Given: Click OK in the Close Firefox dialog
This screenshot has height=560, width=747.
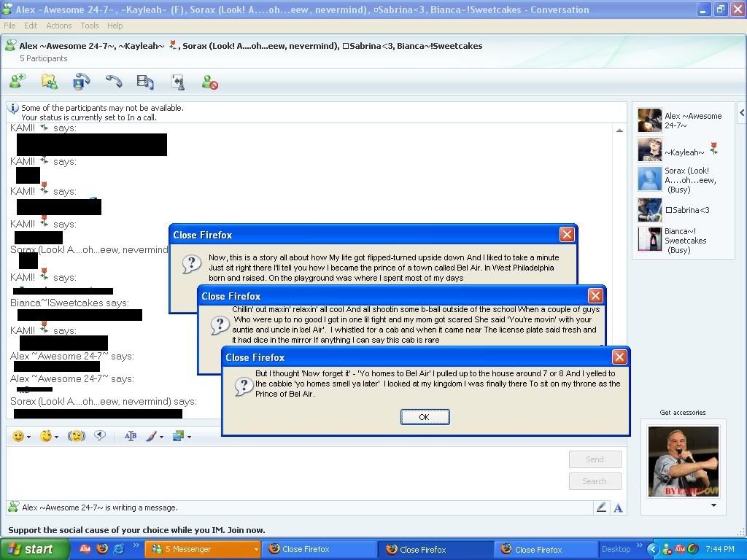Looking at the screenshot, I should [425, 416].
